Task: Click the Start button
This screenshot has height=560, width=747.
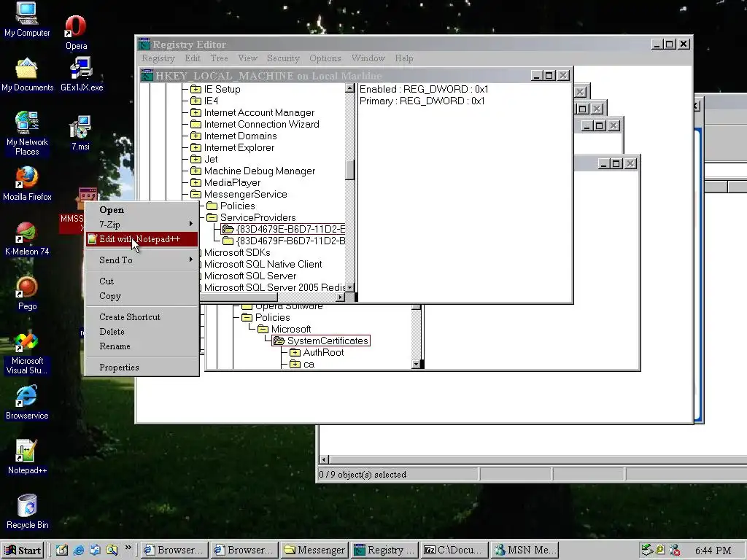Action: [x=23, y=550]
